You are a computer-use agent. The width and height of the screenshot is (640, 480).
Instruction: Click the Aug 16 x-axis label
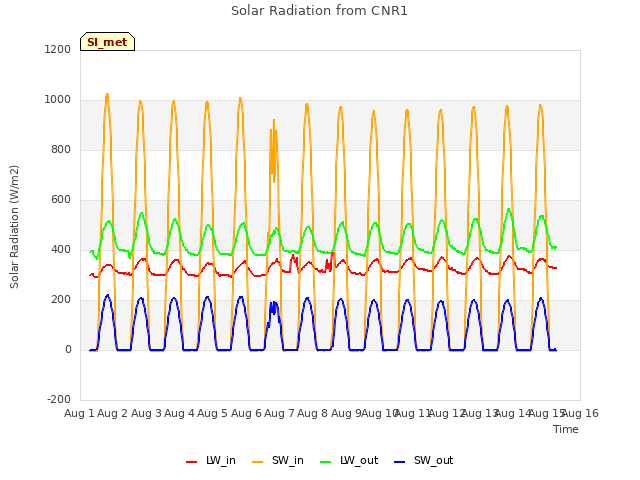pos(580,413)
